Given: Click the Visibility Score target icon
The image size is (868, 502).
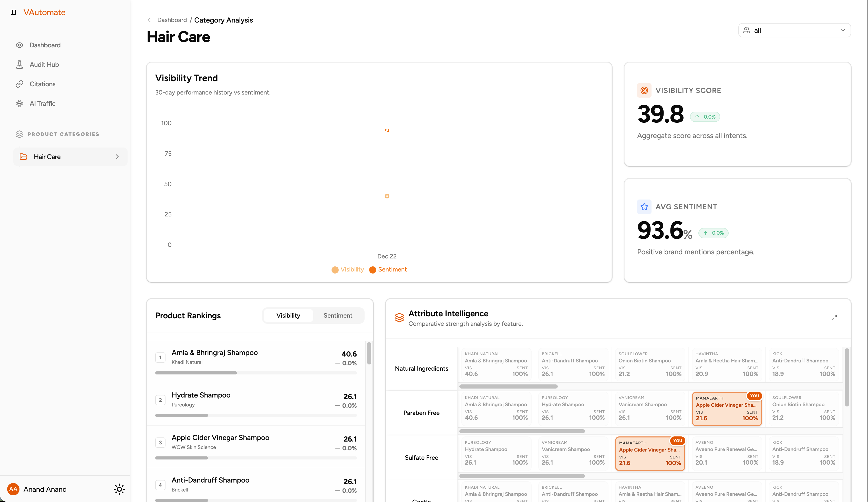Looking at the screenshot, I should click(x=644, y=91).
